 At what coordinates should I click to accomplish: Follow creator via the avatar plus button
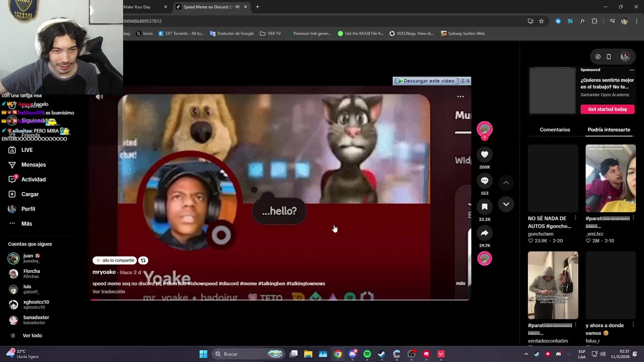[485, 137]
